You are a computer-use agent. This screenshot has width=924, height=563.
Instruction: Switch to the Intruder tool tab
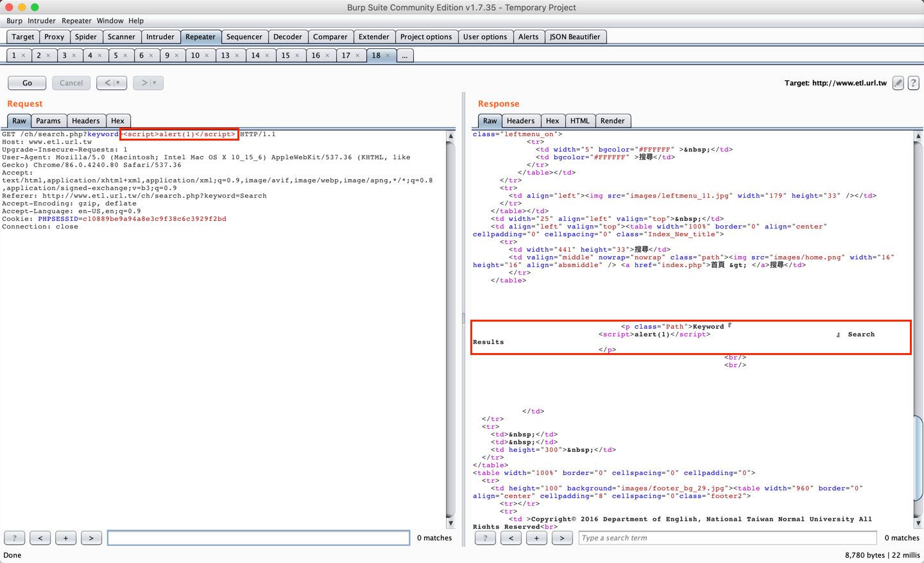160,37
